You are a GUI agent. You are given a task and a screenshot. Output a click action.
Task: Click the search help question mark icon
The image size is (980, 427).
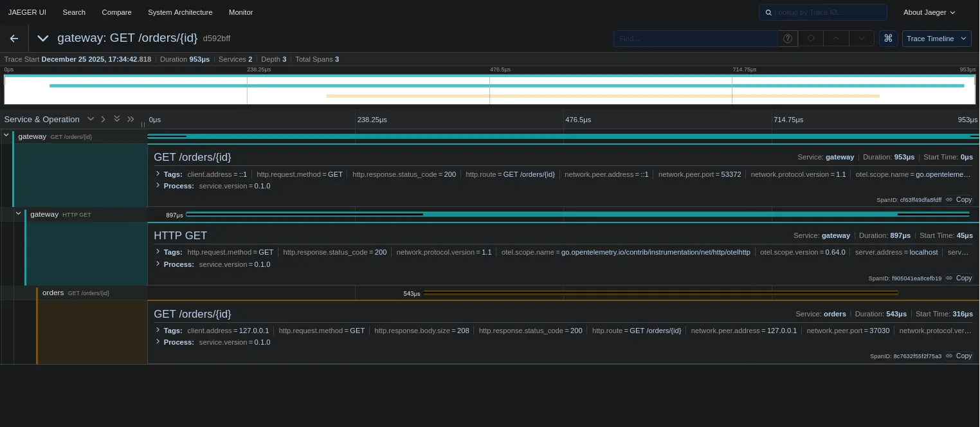point(787,39)
